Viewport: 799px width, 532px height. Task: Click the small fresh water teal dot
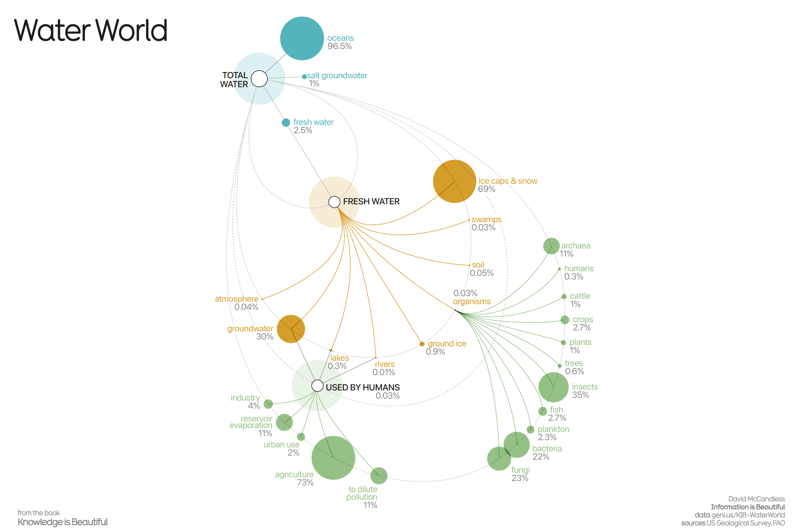click(x=286, y=122)
